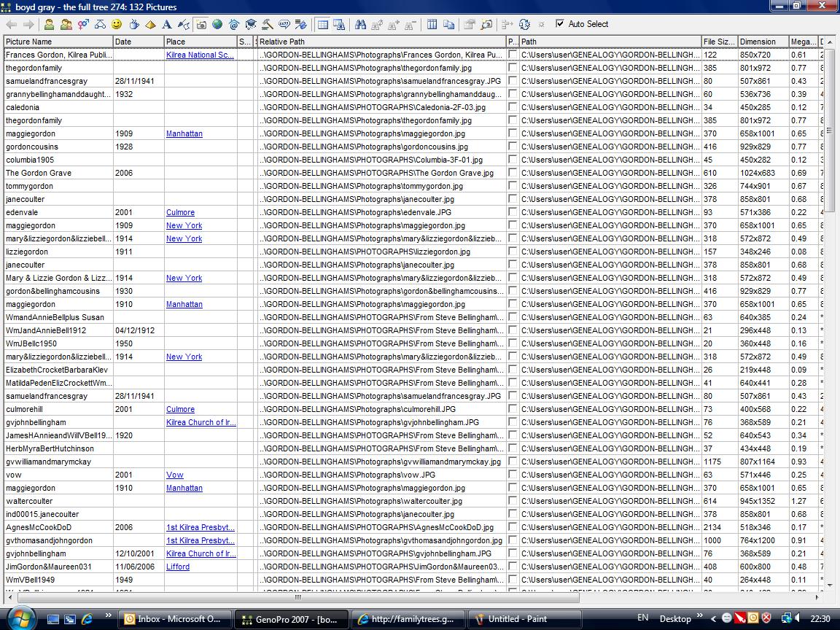Image resolution: width=840 pixels, height=630 pixels.
Task: Open the Kilrea National School place link
Action: [x=200, y=55]
